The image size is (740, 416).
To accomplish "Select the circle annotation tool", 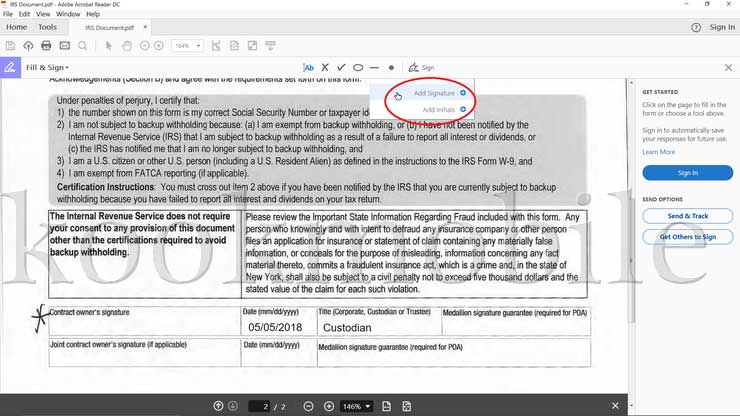I will 358,68.
